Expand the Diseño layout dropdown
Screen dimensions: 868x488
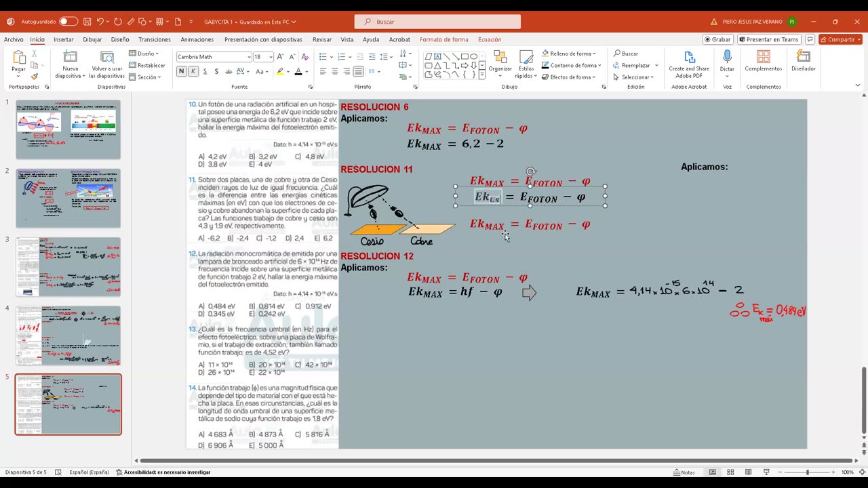click(x=144, y=54)
